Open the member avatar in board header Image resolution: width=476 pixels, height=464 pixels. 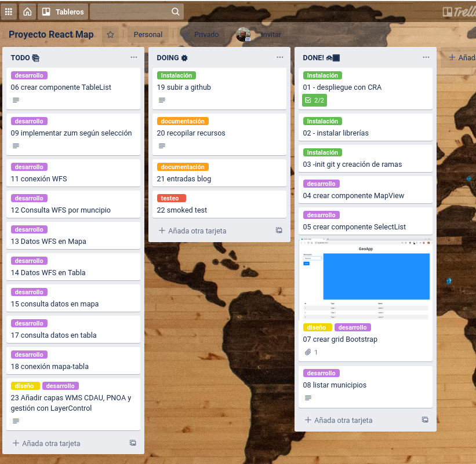[244, 35]
